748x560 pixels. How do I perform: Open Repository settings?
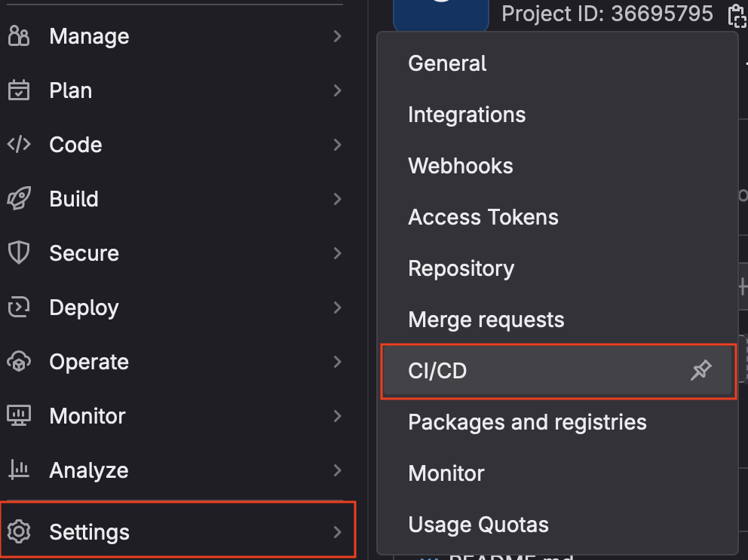[461, 268]
